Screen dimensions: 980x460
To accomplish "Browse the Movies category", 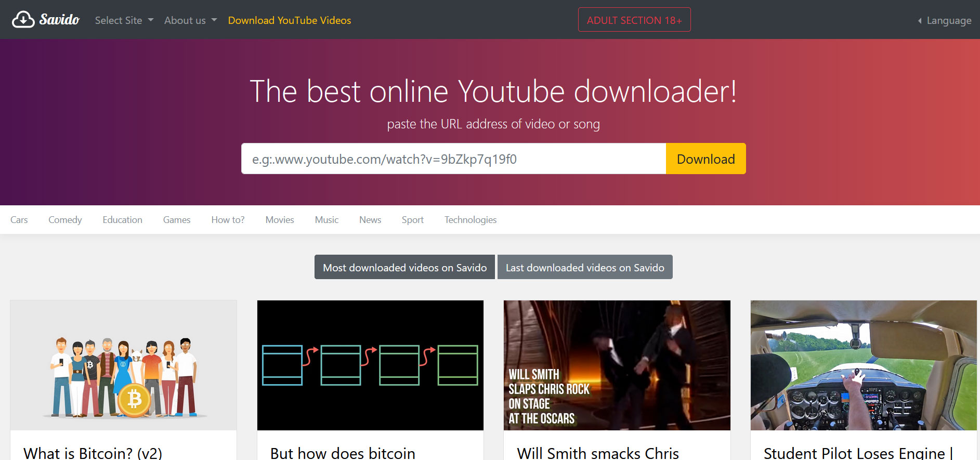I will pyautogui.click(x=280, y=220).
